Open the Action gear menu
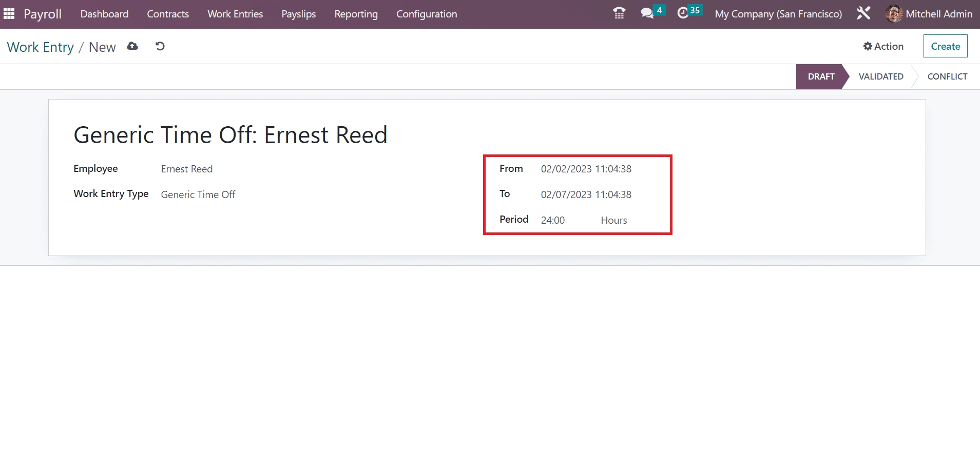The image size is (980, 450). pos(883,46)
